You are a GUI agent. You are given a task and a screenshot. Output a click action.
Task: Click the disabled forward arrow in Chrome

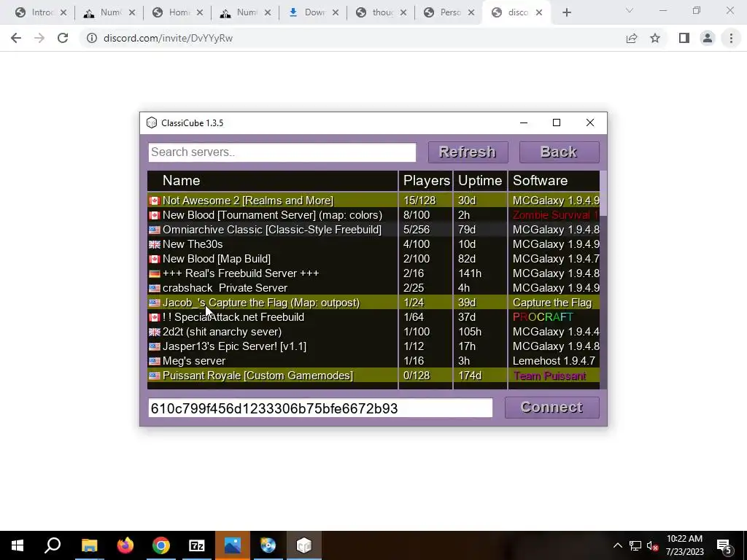coord(39,38)
